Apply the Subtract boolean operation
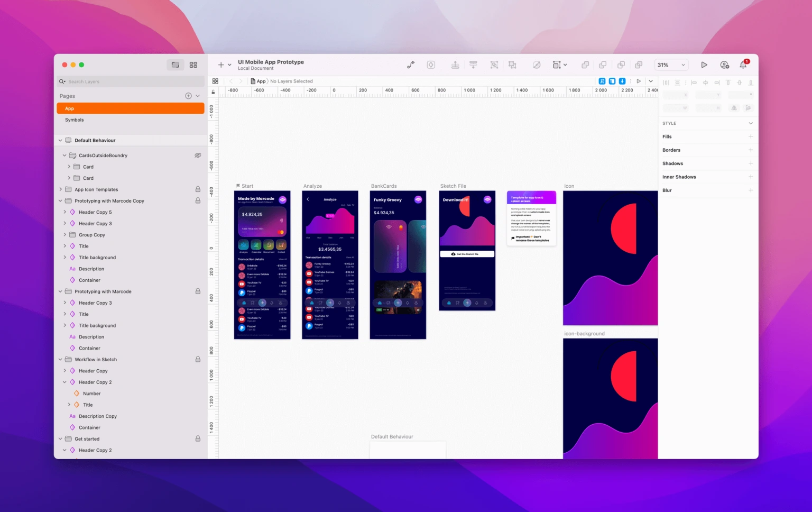Image resolution: width=812 pixels, height=512 pixels. point(603,65)
